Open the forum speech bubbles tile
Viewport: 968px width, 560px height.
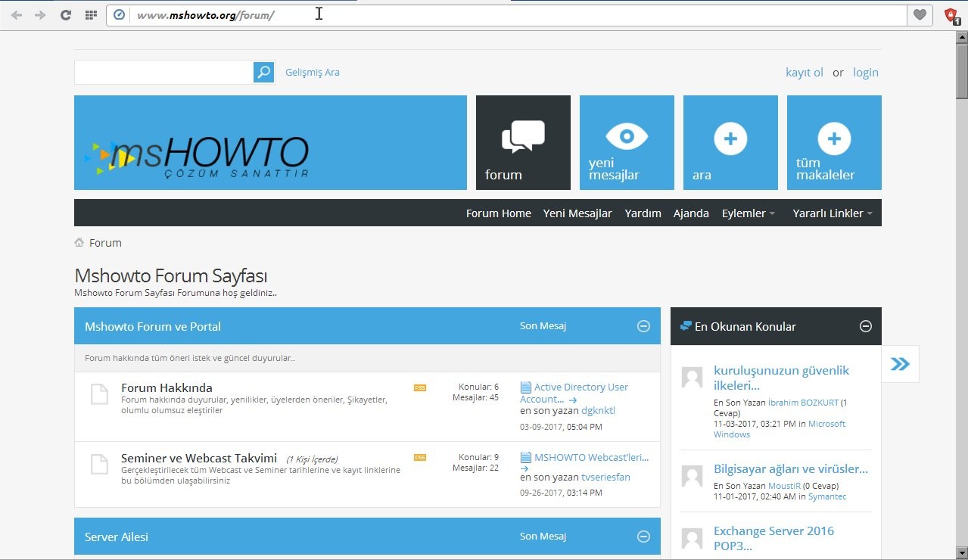click(x=523, y=142)
